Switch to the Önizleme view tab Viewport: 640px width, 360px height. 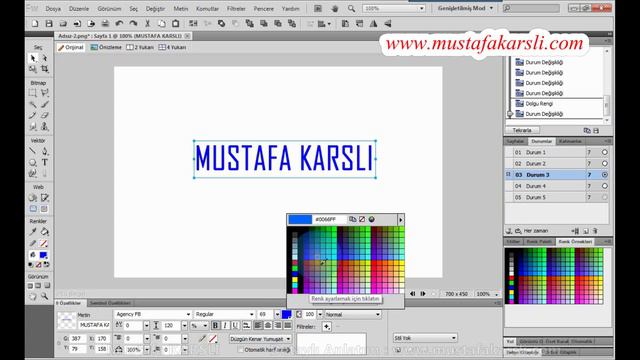tap(106, 47)
